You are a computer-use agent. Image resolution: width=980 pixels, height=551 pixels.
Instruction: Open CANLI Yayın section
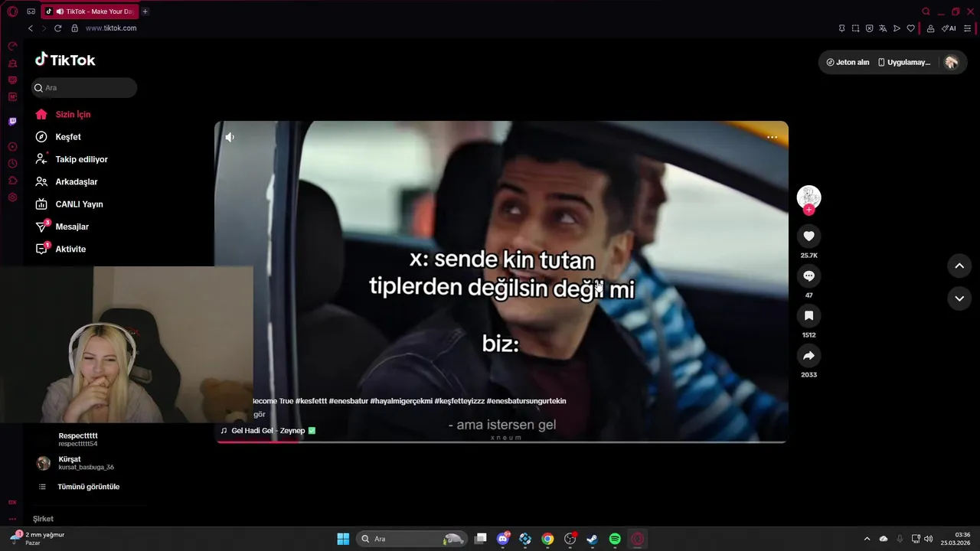(79, 204)
